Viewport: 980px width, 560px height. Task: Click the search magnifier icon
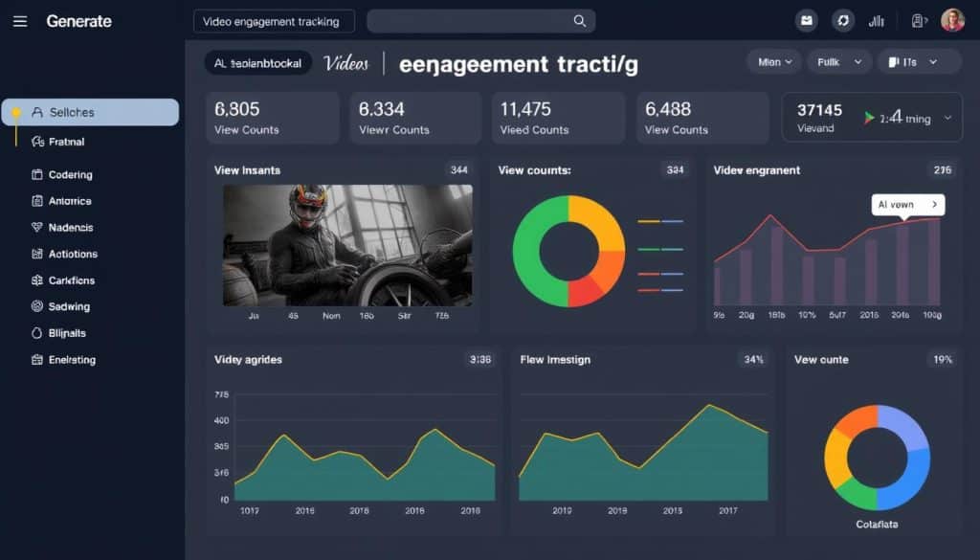pyautogui.click(x=579, y=21)
